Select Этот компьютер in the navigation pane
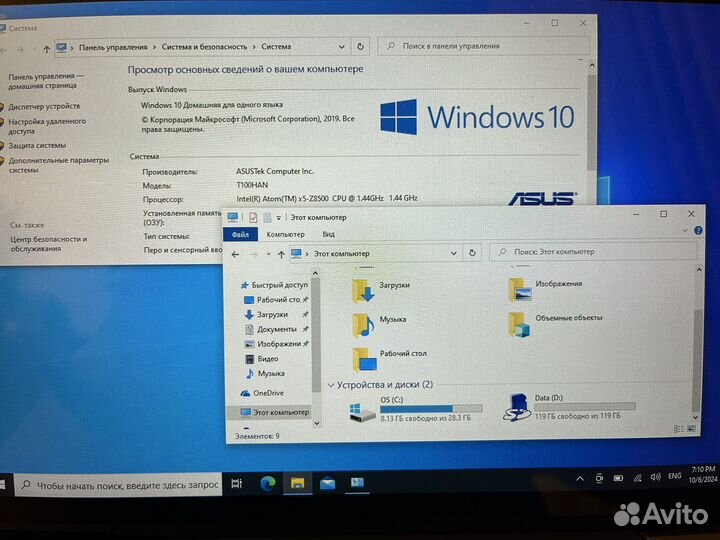The height and width of the screenshot is (540, 720). click(274, 412)
